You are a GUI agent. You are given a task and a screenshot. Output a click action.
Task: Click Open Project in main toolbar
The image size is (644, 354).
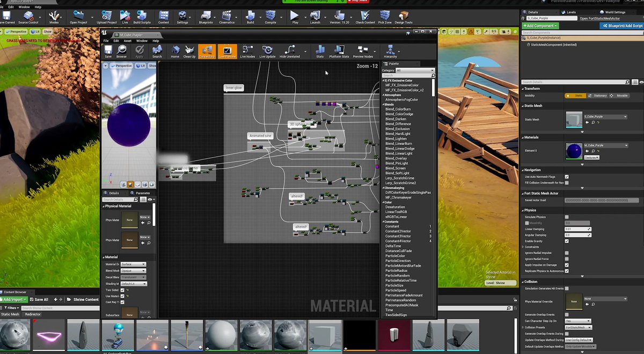(x=78, y=17)
